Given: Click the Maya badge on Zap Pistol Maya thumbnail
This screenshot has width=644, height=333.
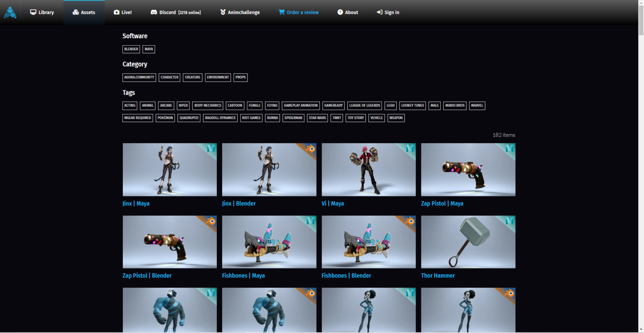Looking at the screenshot, I should (x=509, y=149).
